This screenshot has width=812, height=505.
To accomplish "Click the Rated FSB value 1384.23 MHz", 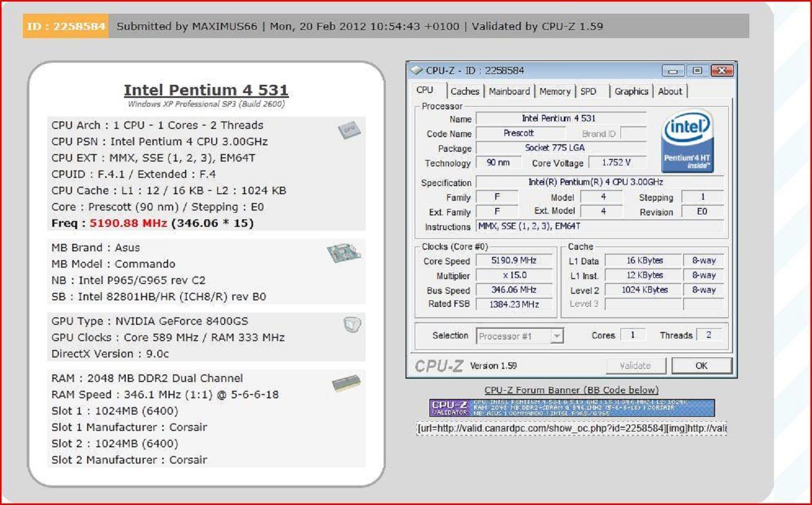I will [514, 304].
